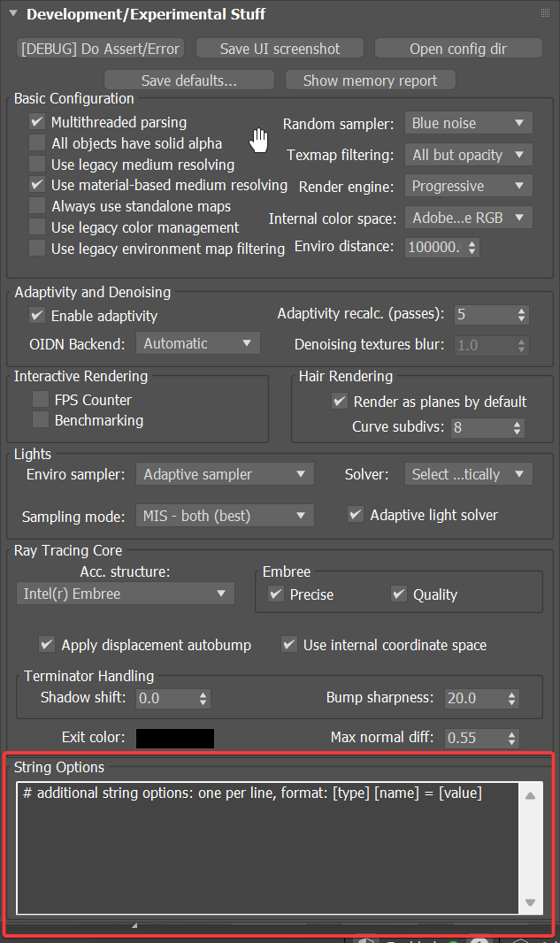560x943 pixels.
Task: Show memory report
Action: pyautogui.click(x=370, y=80)
